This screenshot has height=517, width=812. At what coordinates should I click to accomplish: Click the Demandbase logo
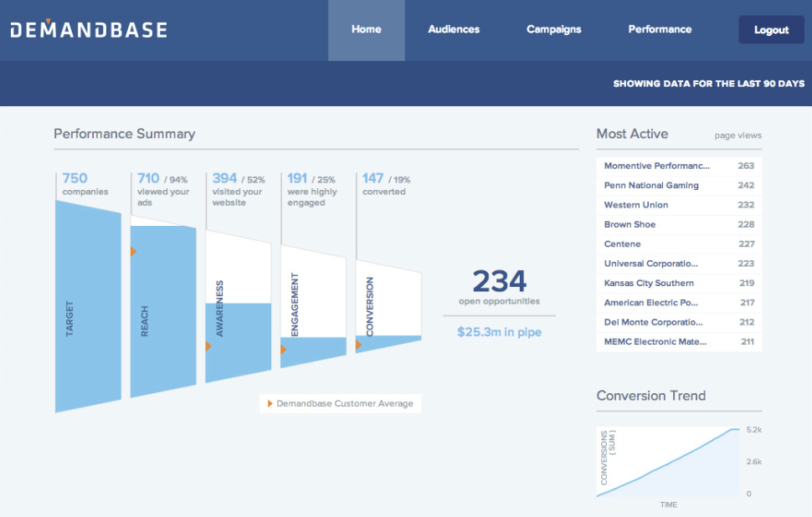click(89, 29)
